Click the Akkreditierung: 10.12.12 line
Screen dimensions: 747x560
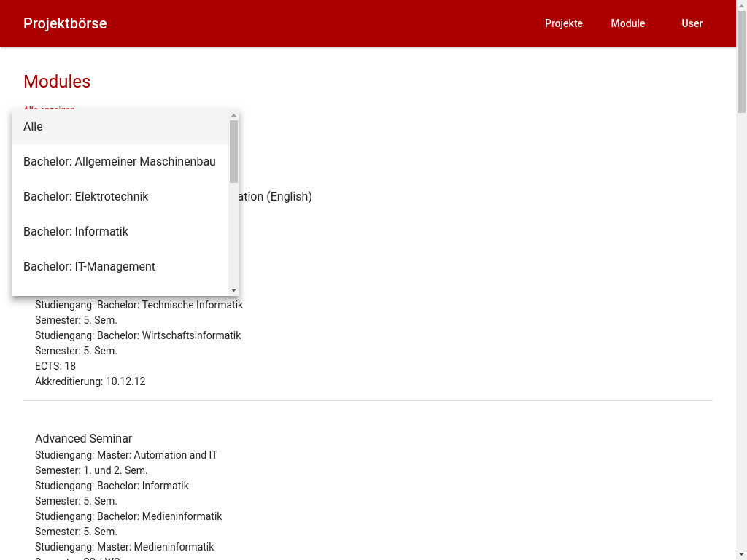90,381
